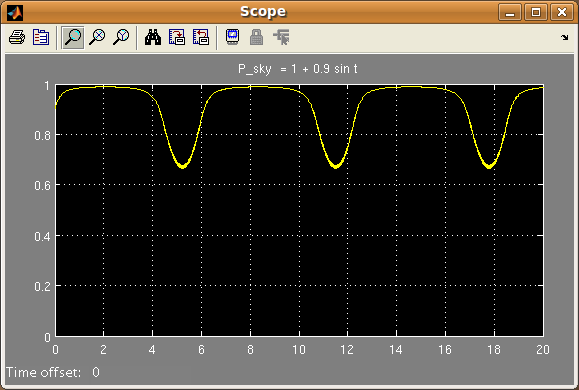Select the Zoom Y-axis tool
The width and height of the screenshot is (579, 390).
click(121, 37)
